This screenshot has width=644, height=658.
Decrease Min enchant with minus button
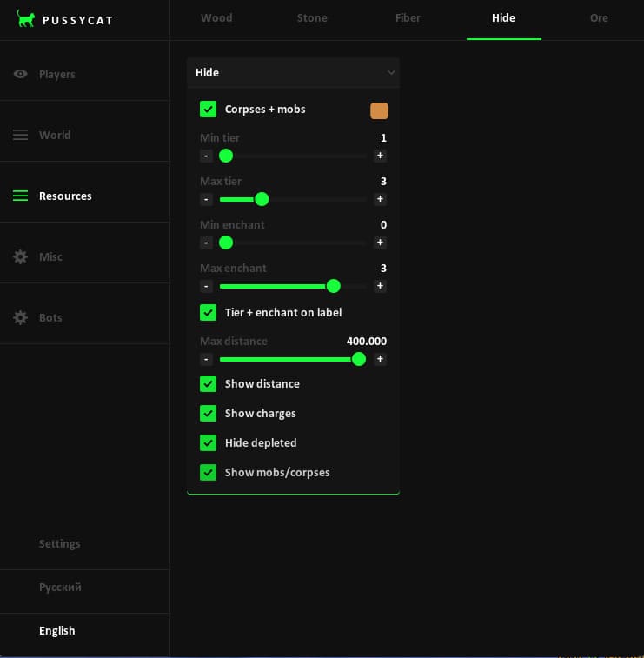pyautogui.click(x=206, y=243)
